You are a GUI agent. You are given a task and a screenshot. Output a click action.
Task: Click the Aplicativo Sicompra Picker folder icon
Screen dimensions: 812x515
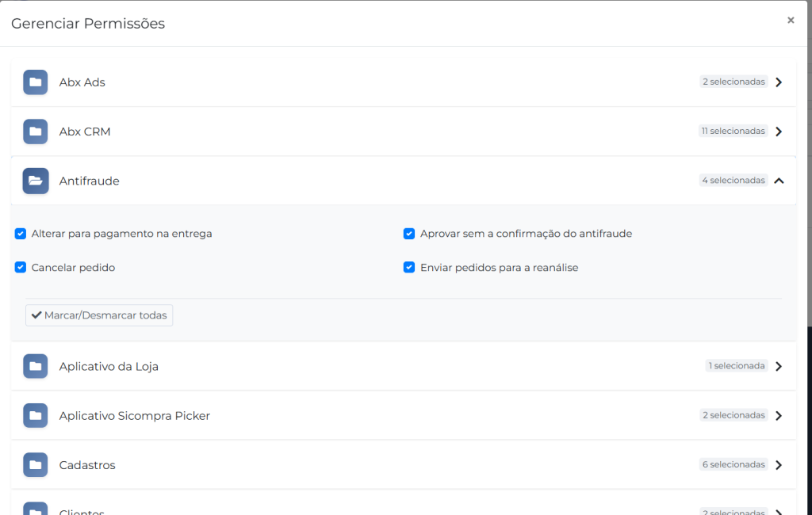tap(35, 415)
